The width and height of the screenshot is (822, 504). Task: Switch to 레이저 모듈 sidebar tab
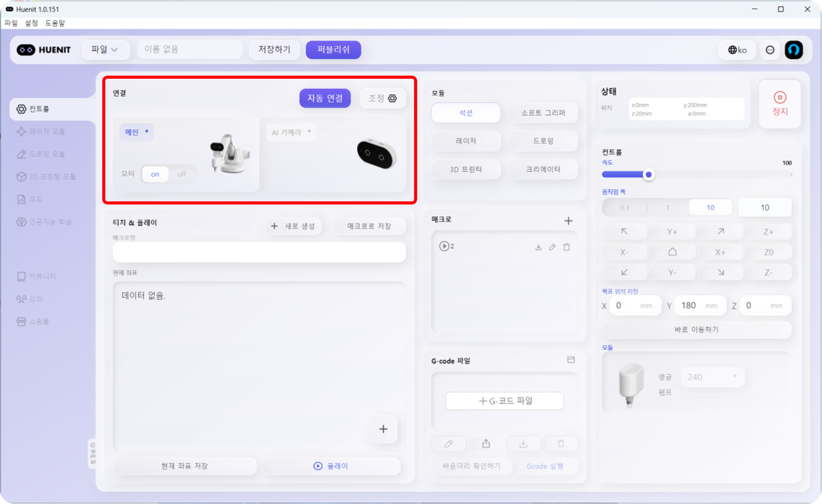pos(47,131)
